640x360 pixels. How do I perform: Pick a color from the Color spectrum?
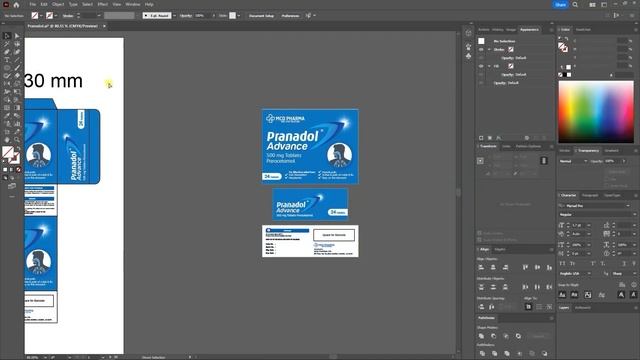596,111
